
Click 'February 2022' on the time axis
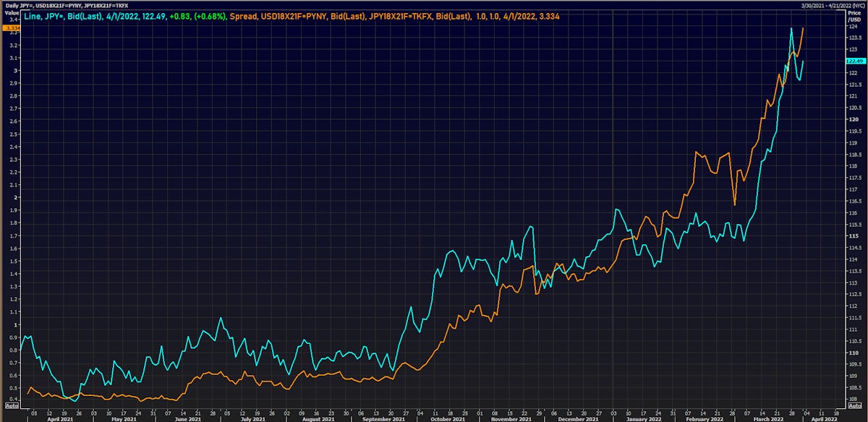[x=705, y=418]
